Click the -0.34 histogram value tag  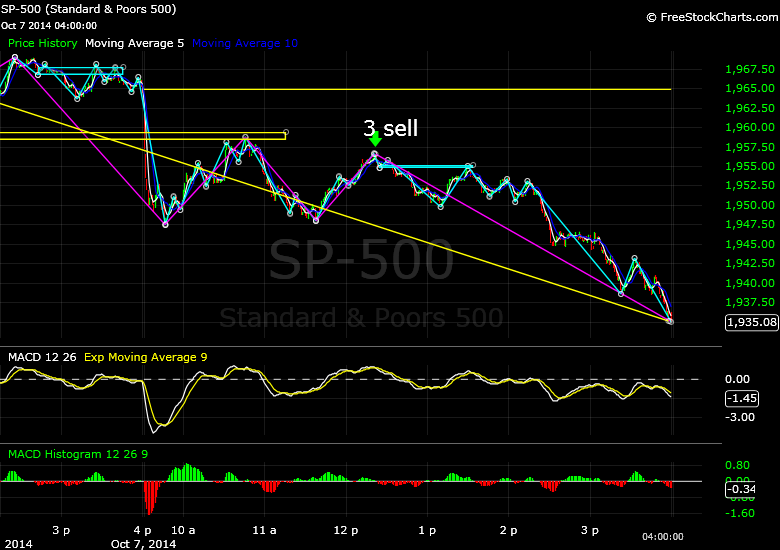click(739, 488)
